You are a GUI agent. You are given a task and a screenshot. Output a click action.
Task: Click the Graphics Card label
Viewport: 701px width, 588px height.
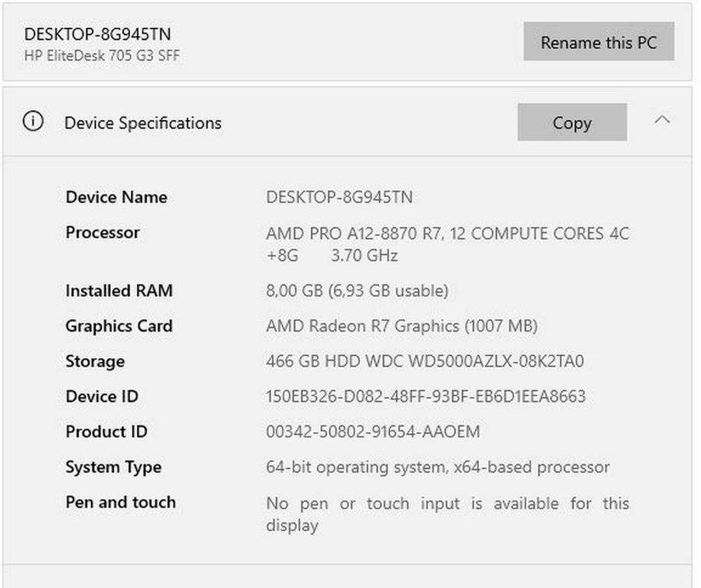click(119, 326)
